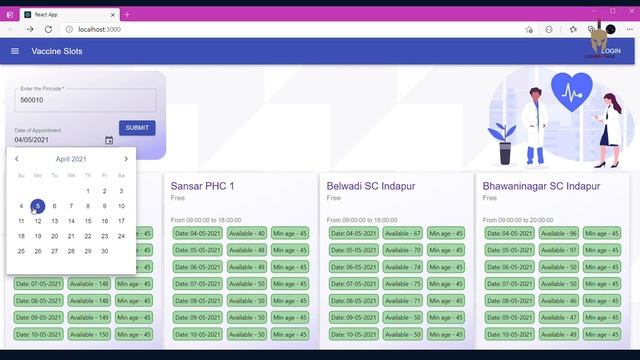The image size is (640, 360).
Task: Click Sansar PHC 1 Available - 49 chip
Action: coord(247,267)
